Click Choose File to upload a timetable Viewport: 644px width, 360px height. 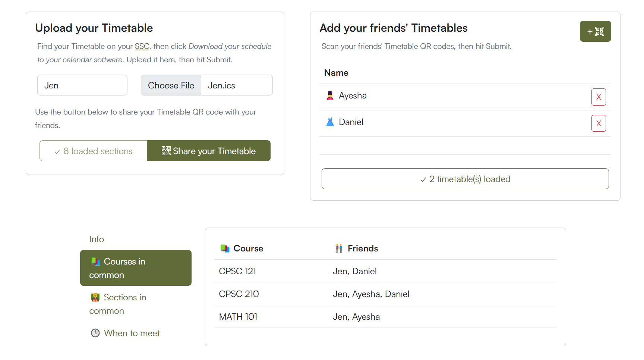pyautogui.click(x=171, y=85)
